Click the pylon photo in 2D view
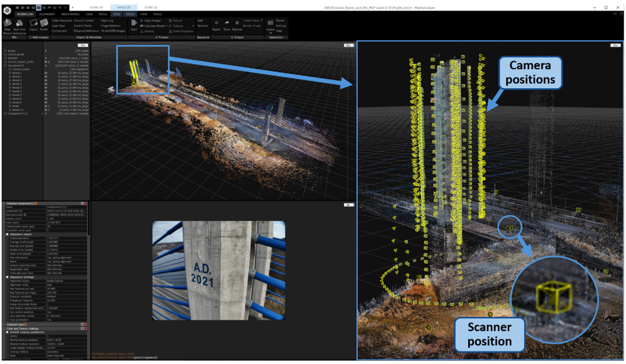This screenshot has height=364, width=626. tap(219, 270)
